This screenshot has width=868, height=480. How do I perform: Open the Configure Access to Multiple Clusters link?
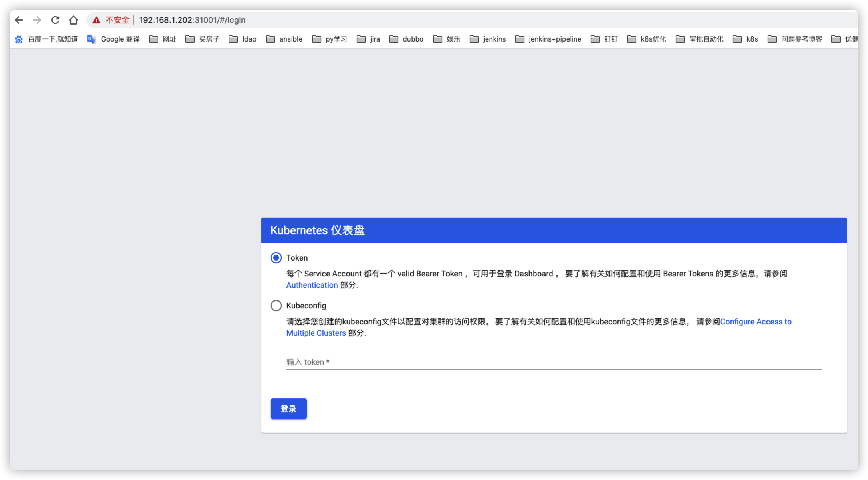pos(756,322)
